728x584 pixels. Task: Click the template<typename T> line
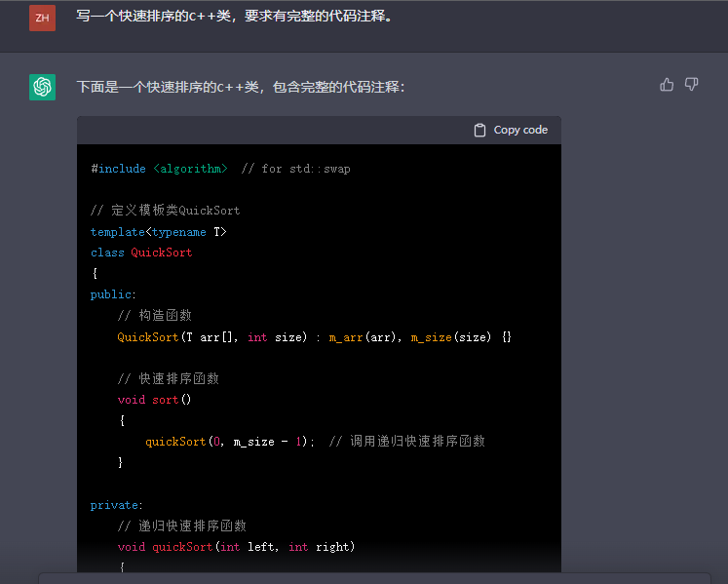tap(158, 232)
